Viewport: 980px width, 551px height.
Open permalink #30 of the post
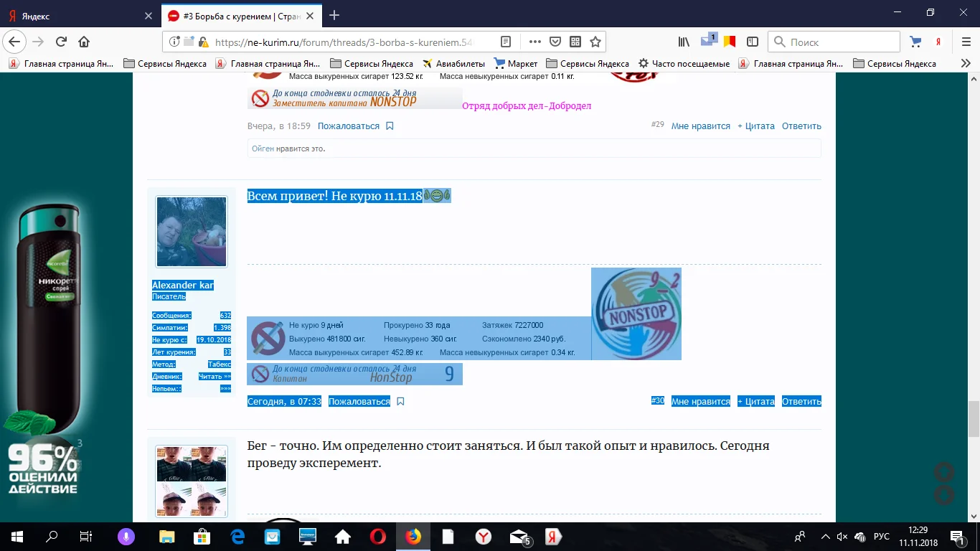658,401
